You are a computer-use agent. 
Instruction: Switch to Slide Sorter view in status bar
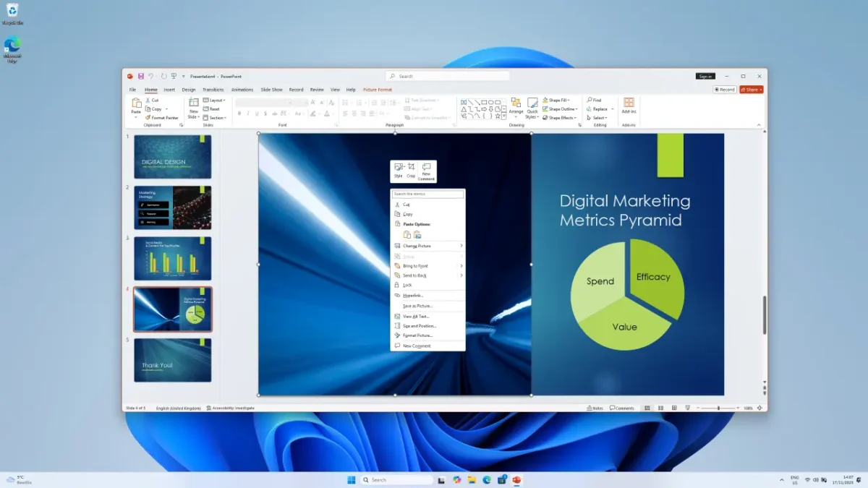point(660,408)
